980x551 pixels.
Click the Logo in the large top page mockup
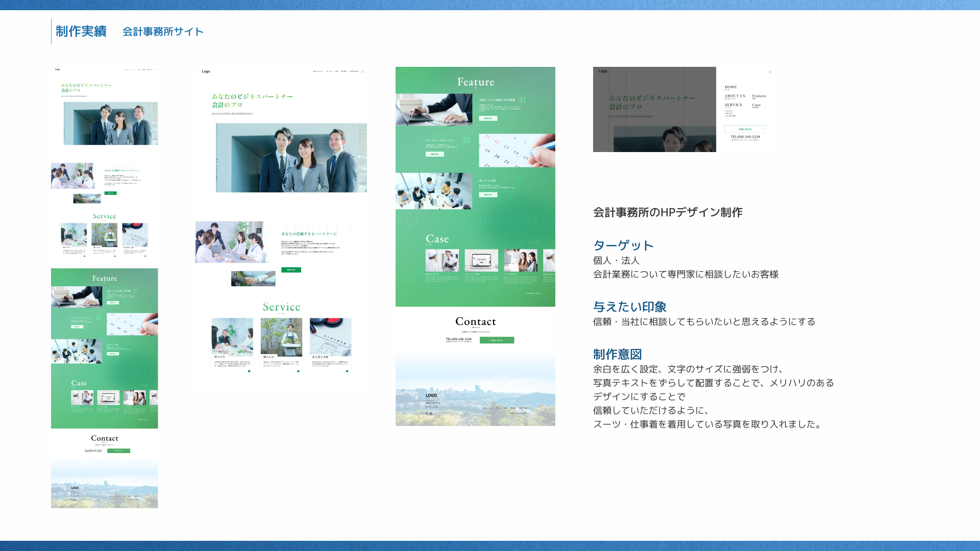(x=206, y=71)
